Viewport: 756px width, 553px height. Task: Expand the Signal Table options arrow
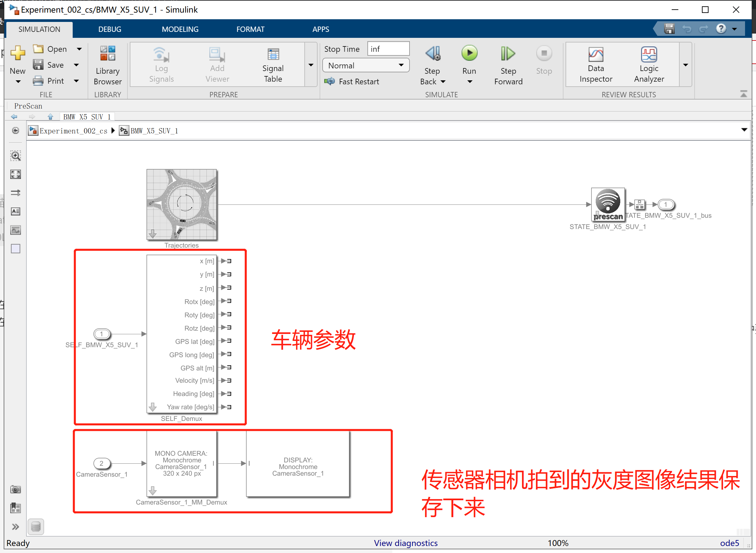(x=311, y=64)
